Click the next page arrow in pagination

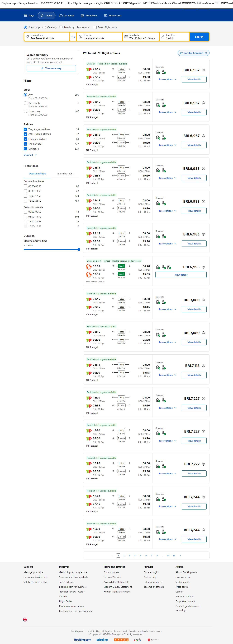click(180, 555)
